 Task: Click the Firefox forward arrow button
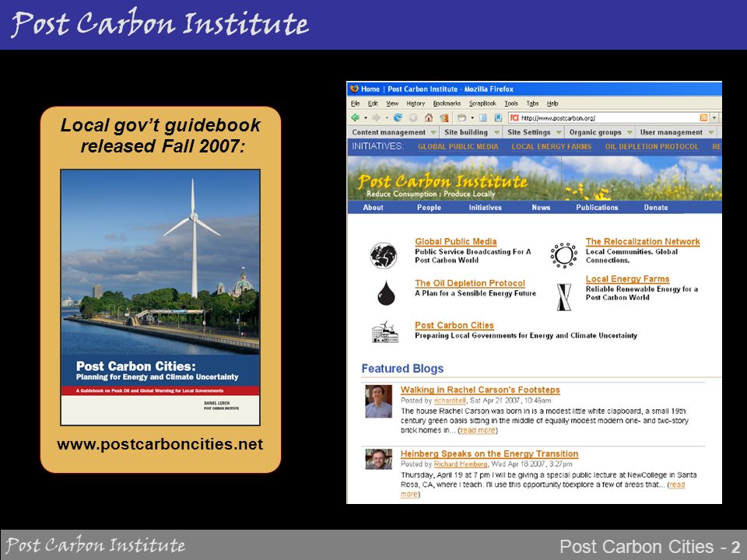coord(377,117)
